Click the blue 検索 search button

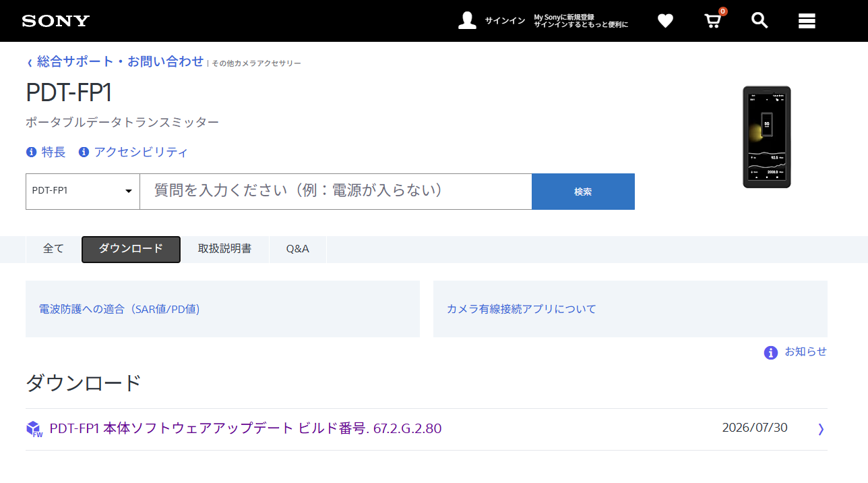pyautogui.click(x=583, y=192)
